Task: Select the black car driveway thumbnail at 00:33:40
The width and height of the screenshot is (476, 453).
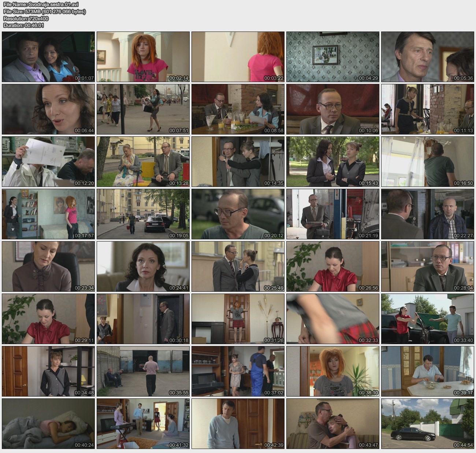Action: (x=428, y=319)
